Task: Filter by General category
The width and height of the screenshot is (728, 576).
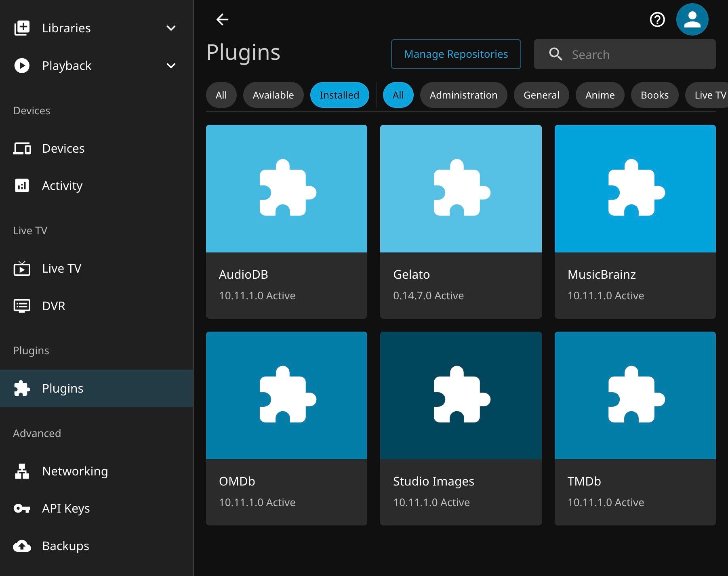Action: 541,95
